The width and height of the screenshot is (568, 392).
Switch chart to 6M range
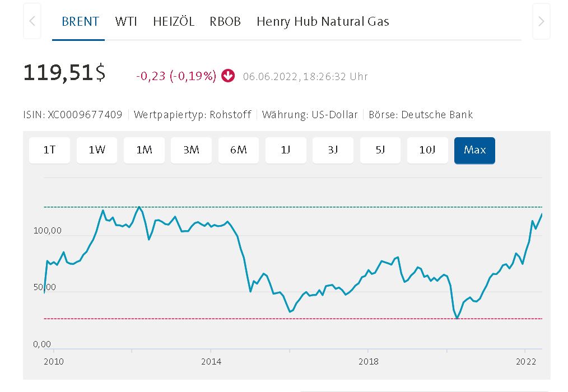pos(239,150)
